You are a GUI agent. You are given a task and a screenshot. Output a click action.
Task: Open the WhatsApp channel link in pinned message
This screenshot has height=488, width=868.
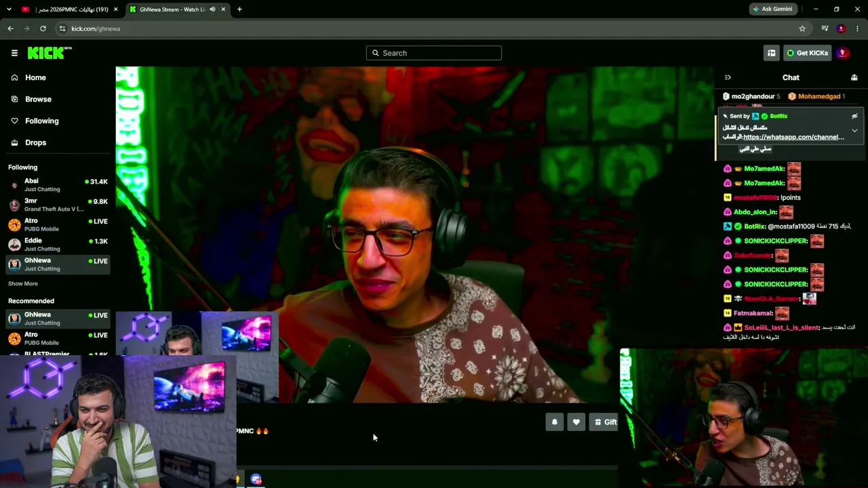[793, 137]
